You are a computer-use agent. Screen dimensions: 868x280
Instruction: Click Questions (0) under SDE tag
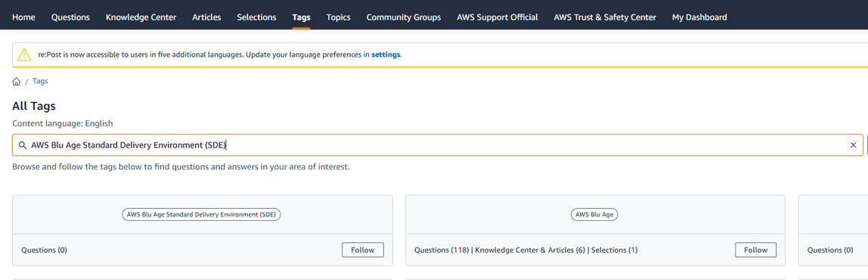(x=45, y=250)
